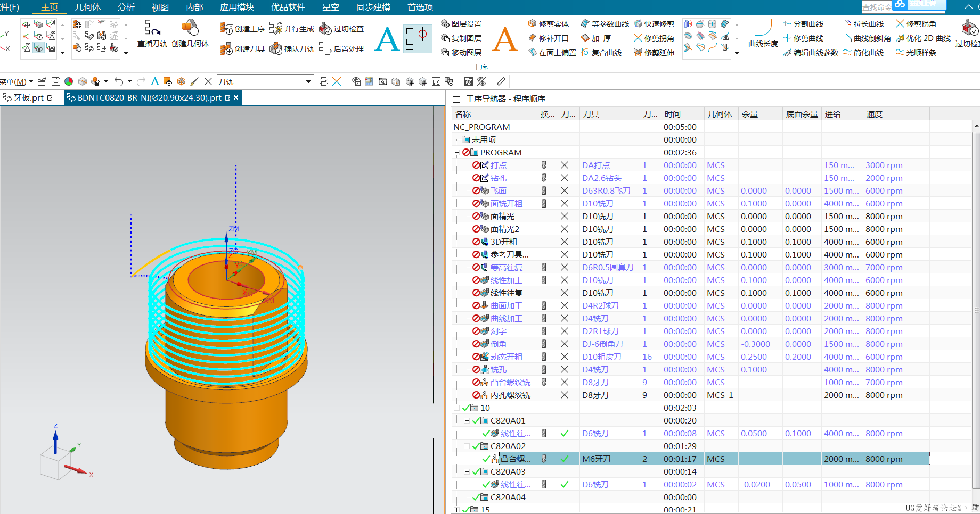Close the BDNTC0820-BR-NI part tab
This screenshot has width=980, height=514.
[236, 97]
